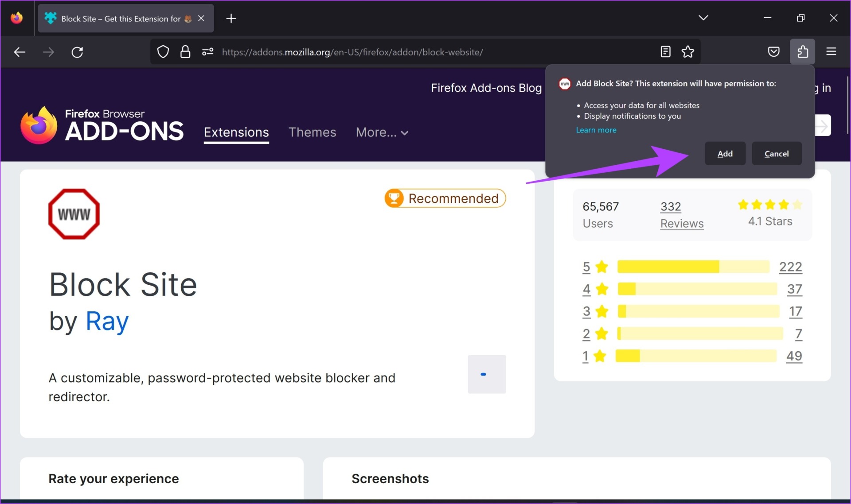The width and height of the screenshot is (851, 504).
Task: Click the loading install button placeholder
Action: click(x=487, y=374)
